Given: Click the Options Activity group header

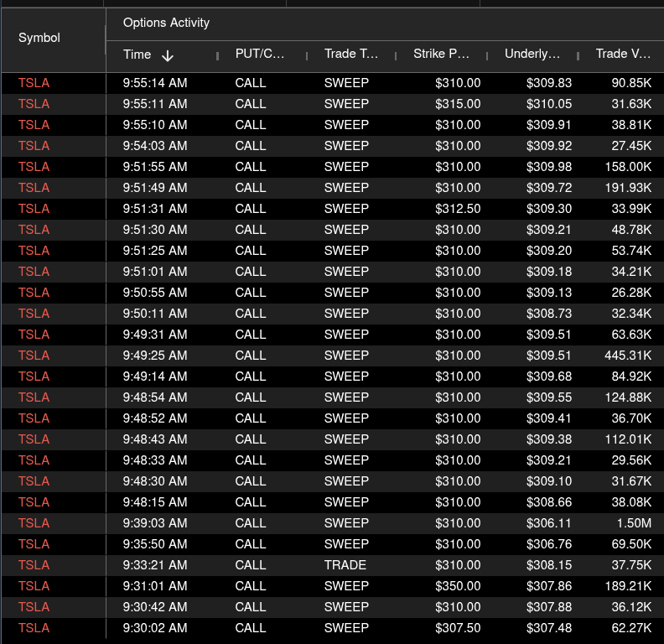Looking at the screenshot, I should [x=166, y=23].
